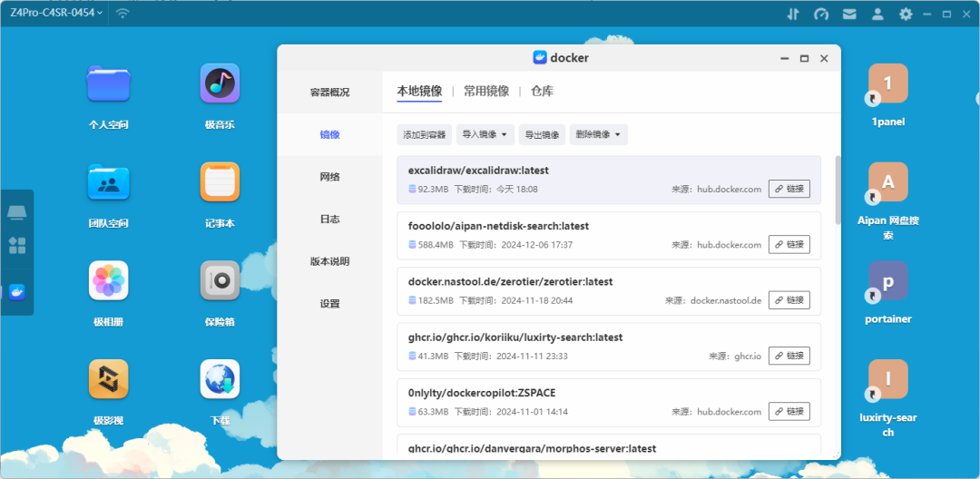The width and height of the screenshot is (980, 479).
Task: Click 链接 for zerotier/zerotier:latest
Action: coord(789,300)
